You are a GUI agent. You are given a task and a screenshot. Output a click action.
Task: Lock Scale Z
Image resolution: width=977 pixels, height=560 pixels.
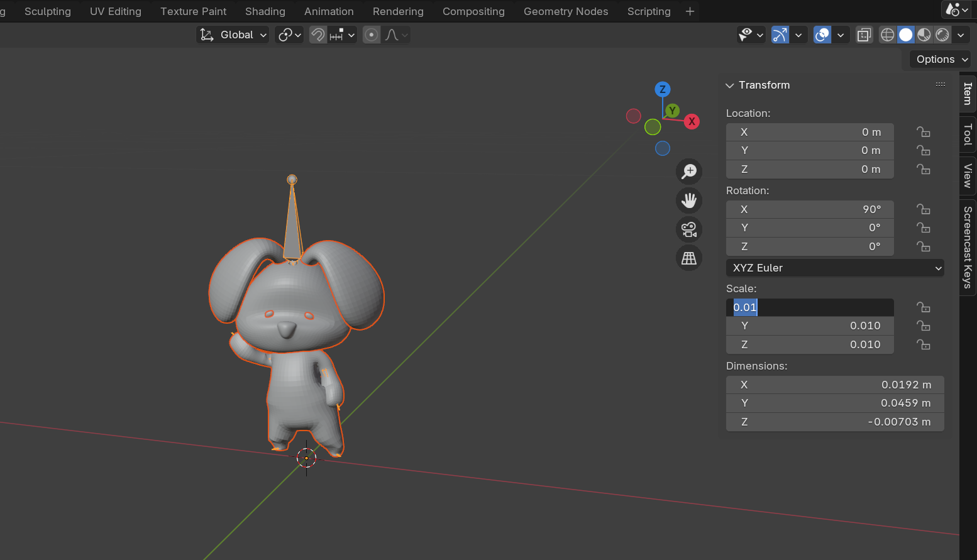[x=923, y=344]
